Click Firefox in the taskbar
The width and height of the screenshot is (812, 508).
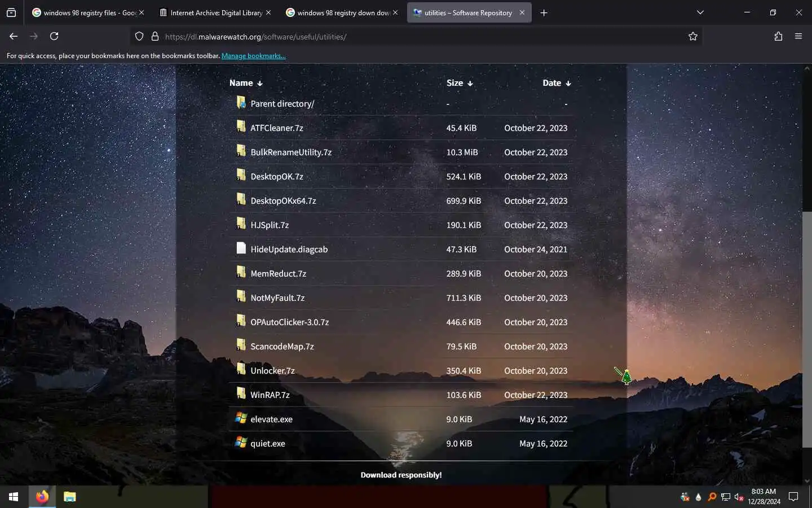tap(42, 497)
